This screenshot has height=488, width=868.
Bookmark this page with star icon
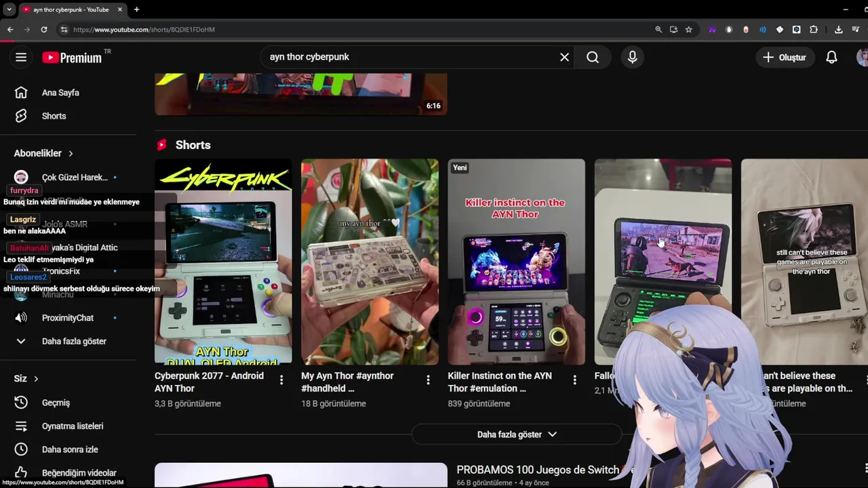coord(688,30)
